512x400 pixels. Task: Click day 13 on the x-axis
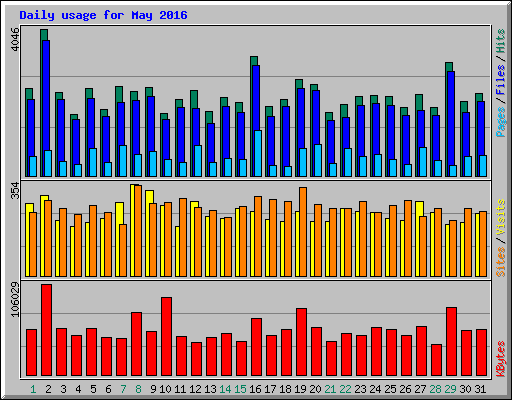210,389
